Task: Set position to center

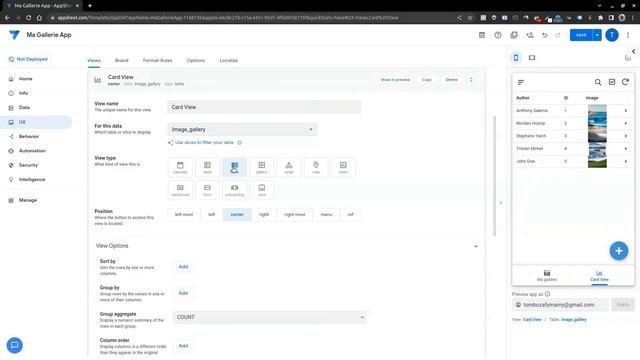Action: pos(237,214)
